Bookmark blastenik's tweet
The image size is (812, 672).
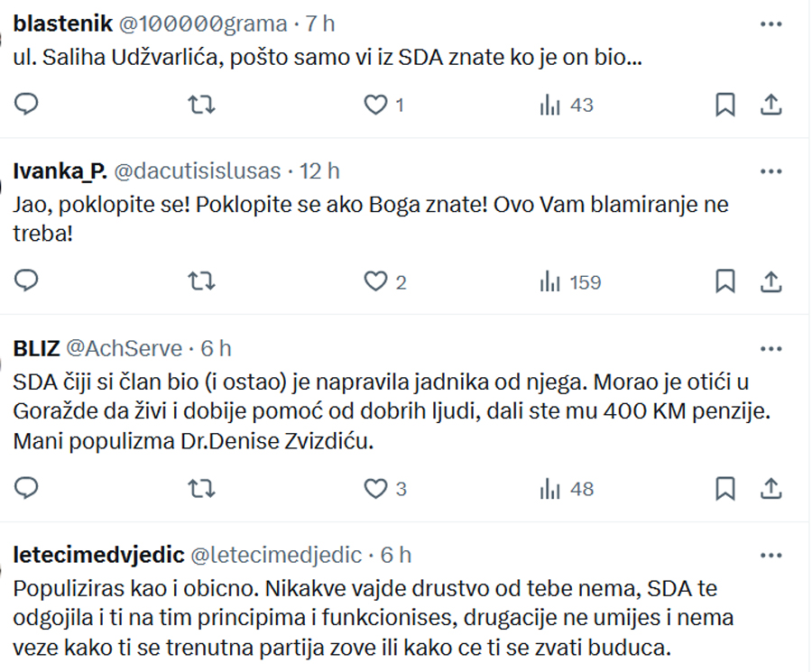pyautogui.click(x=725, y=105)
